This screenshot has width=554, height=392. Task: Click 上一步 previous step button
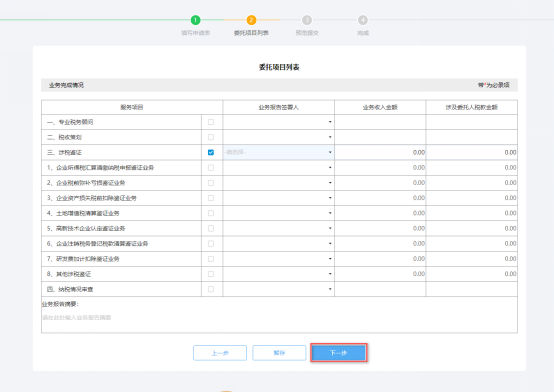click(x=220, y=353)
